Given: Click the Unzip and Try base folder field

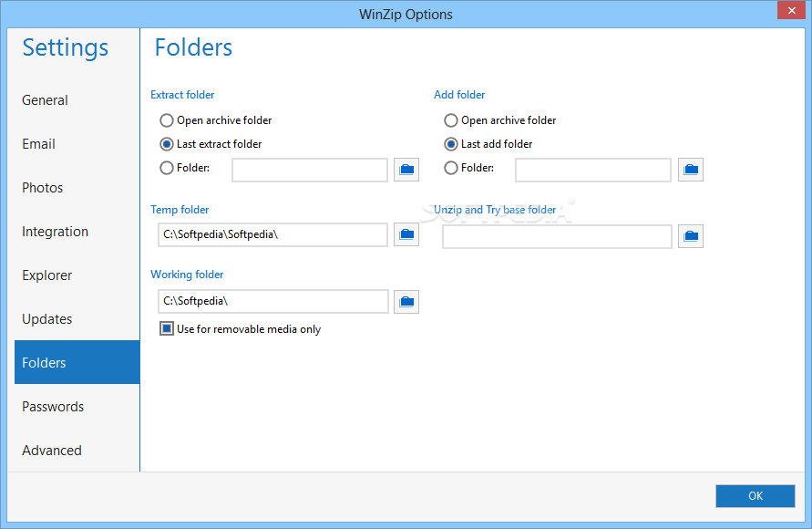Looking at the screenshot, I should 557,236.
